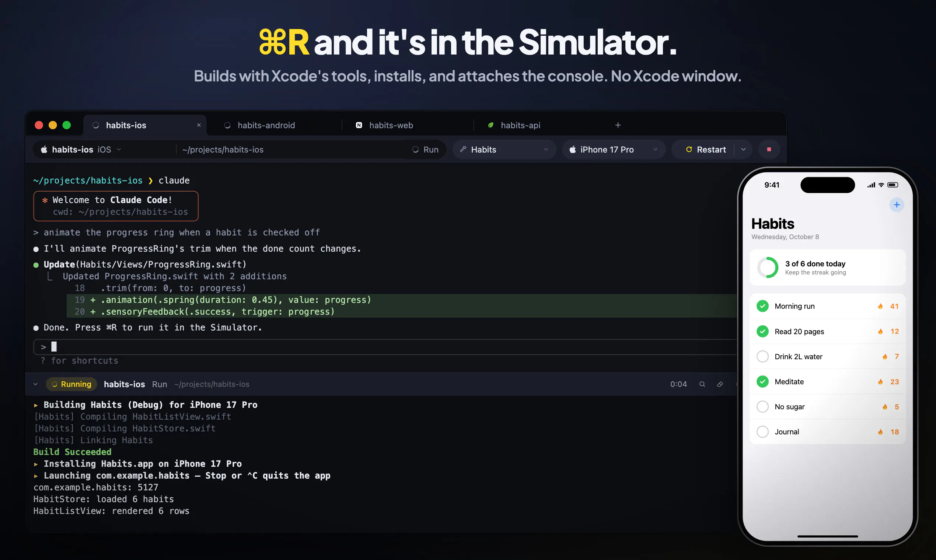Click the Run button in the toolbar
This screenshot has height=560, width=936.
[425, 150]
